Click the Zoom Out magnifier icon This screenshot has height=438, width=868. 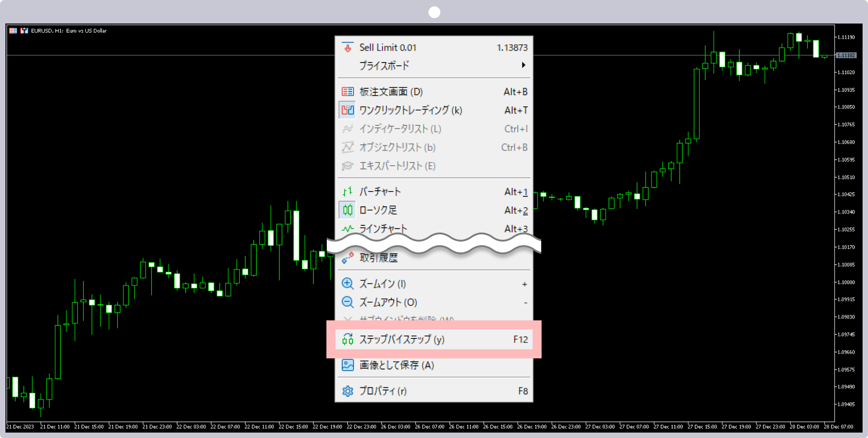pos(348,302)
